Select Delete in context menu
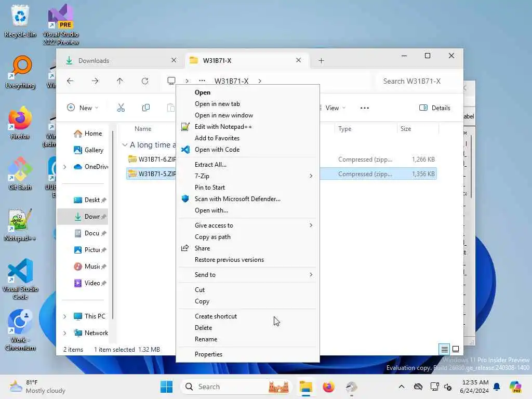Screen dimensions: 532x399 coord(247,328)
